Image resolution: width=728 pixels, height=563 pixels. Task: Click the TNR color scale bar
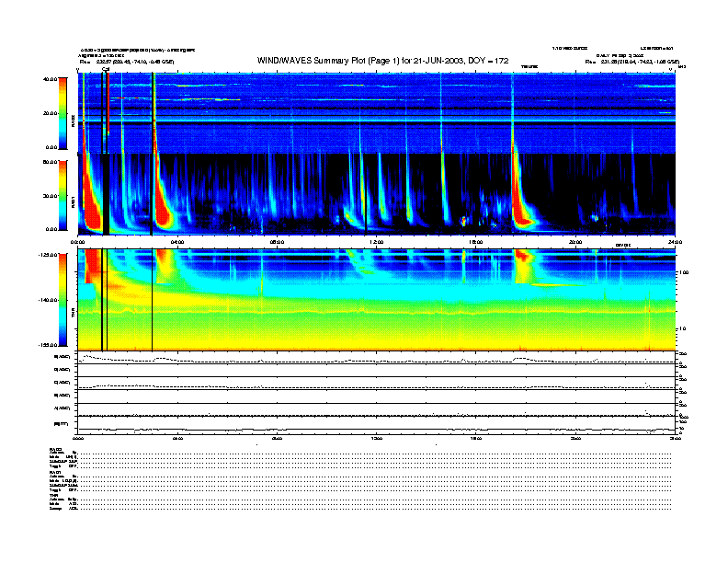coord(63,298)
